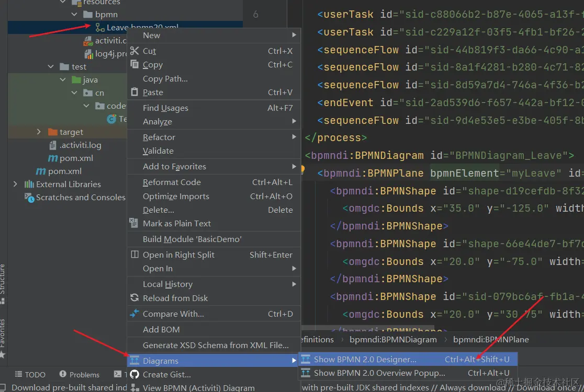Click the Diagrams menu icon

click(x=134, y=361)
